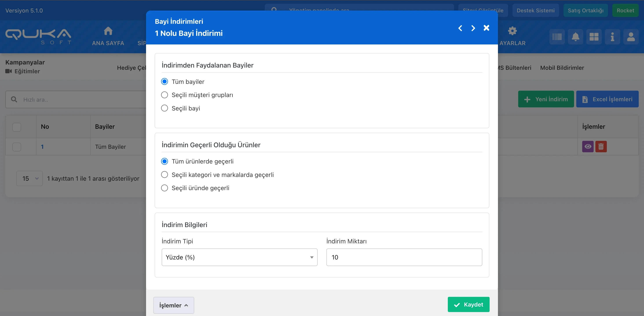Click the green Kaydet button

[x=468, y=305]
